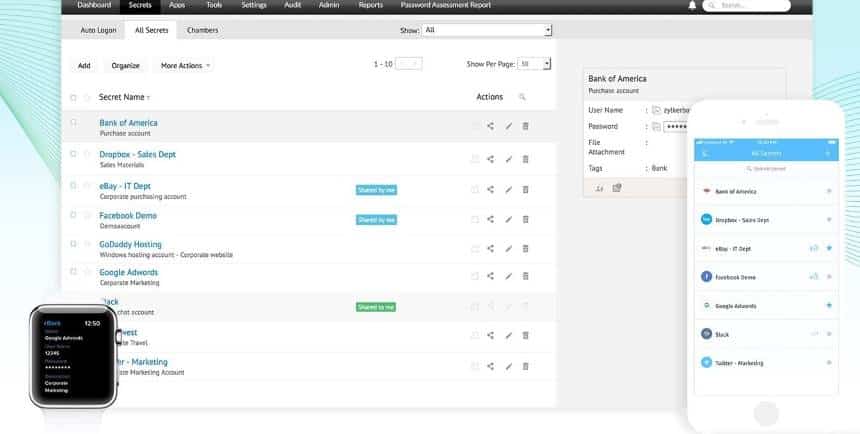Viewport: 860px width, 434px height.
Task: Open the Admin menu
Action: point(329,5)
